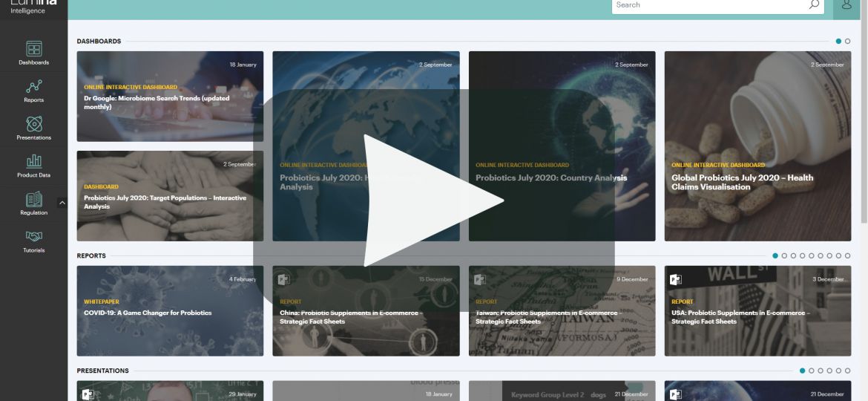Click the Reports label in sidebar
Image resolution: width=868 pixels, height=401 pixels.
click(34, 100)
